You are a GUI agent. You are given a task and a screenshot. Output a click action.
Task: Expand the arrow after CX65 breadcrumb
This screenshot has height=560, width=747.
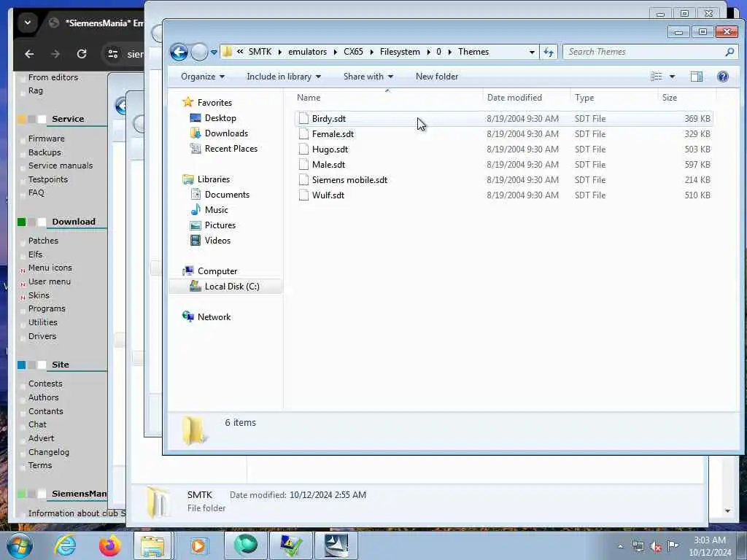point(371,52)
